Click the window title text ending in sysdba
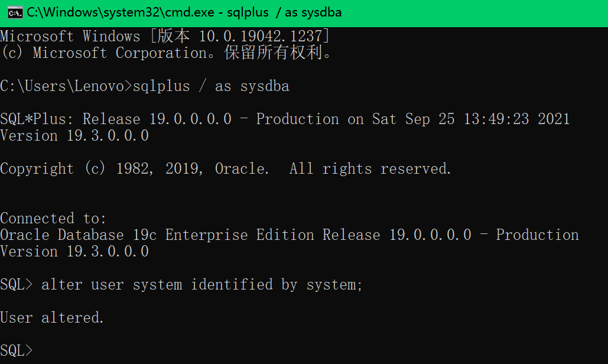 (184, 12)
